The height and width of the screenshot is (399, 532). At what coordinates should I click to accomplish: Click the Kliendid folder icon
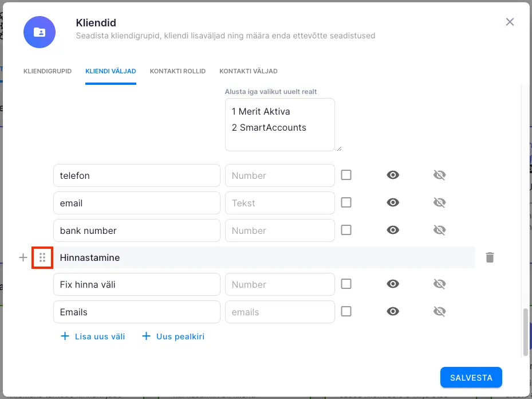pos(40,32)
